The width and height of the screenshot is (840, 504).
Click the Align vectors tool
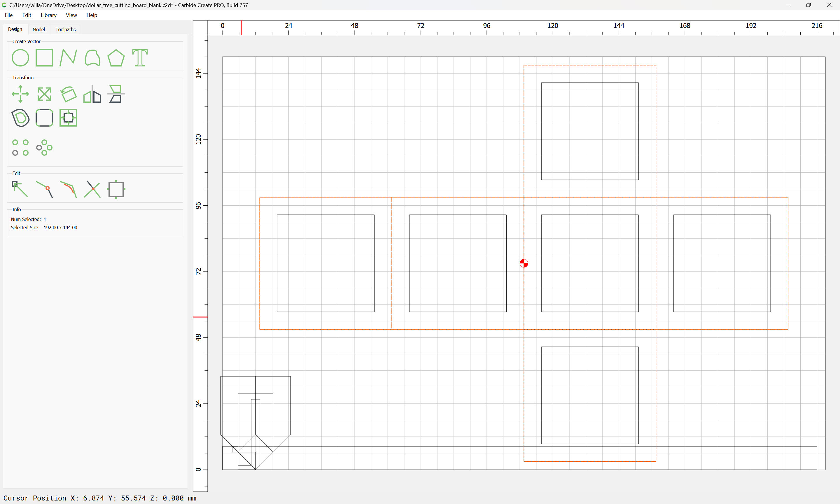pos(116,94)
